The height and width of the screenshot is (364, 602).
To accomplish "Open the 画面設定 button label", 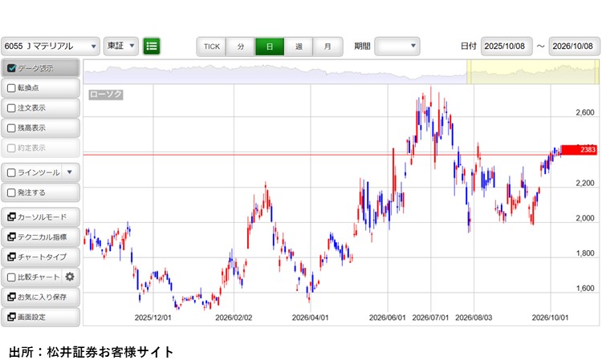I will click(31, 317).
